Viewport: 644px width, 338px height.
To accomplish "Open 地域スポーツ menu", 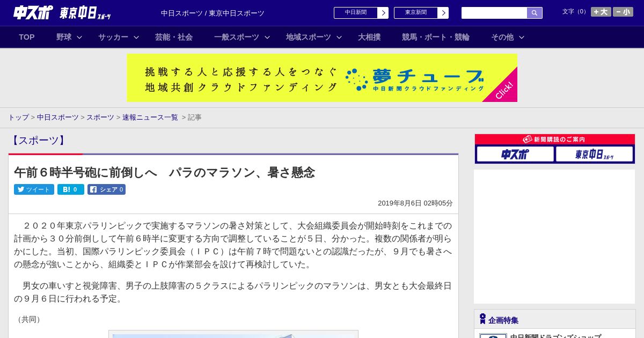I will (x=309, y=37).
